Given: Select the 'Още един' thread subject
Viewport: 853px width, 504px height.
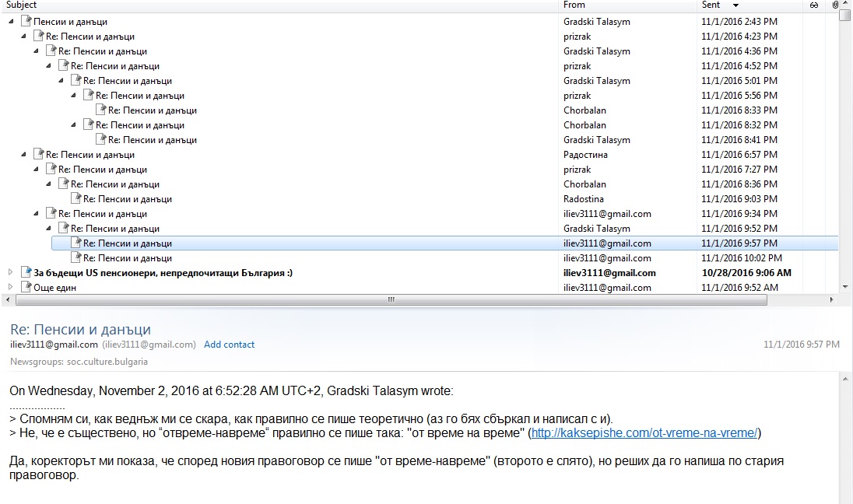Looking at the screenshot, I should coord(54,287).
